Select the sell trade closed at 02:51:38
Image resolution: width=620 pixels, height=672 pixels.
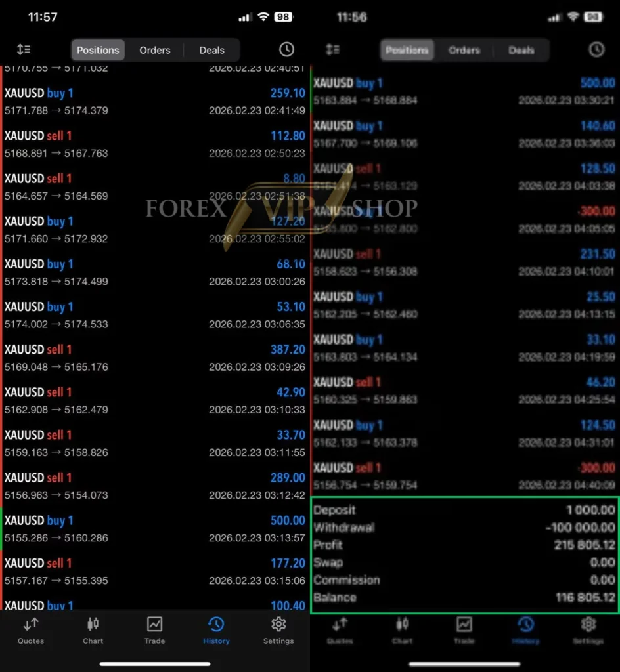pos(155,187)
